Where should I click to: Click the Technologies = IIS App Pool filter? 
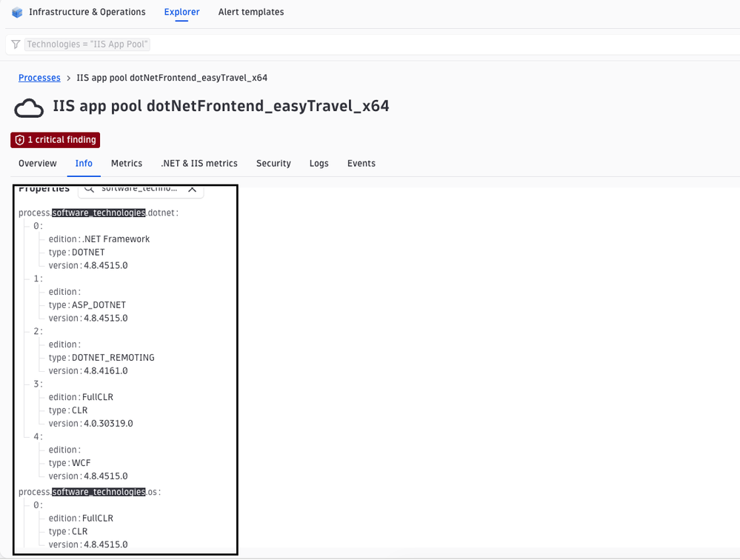pyautogui.click(x=87, y=44)
